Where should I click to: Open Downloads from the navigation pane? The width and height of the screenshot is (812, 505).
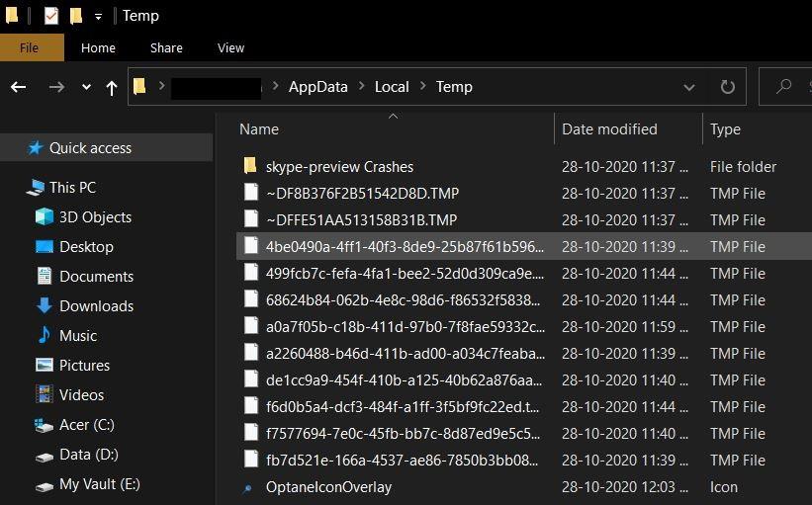point(96,306)
